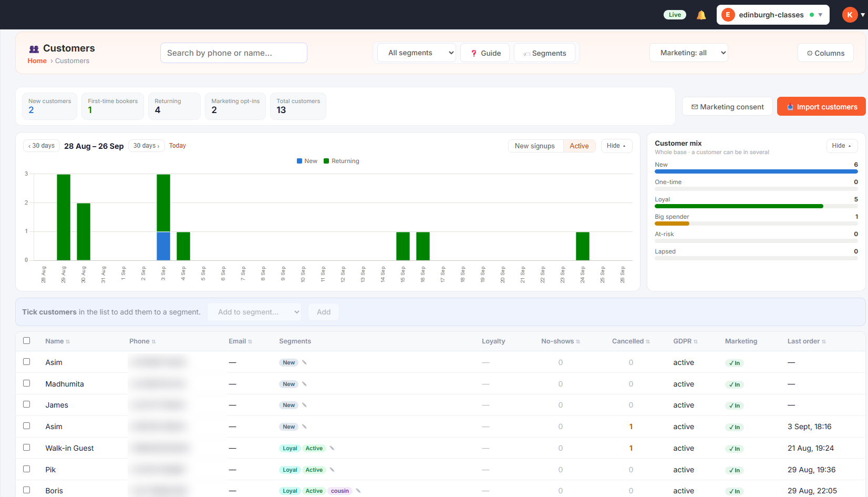The height and width of the screenshot is (497, 868).
Task: Click the Returning stat card
Action: [x=174, y=106]
